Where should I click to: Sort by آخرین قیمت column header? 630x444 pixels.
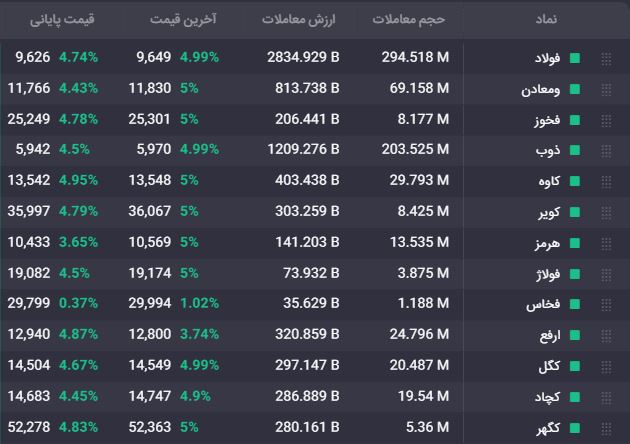(x=183, y=19)
